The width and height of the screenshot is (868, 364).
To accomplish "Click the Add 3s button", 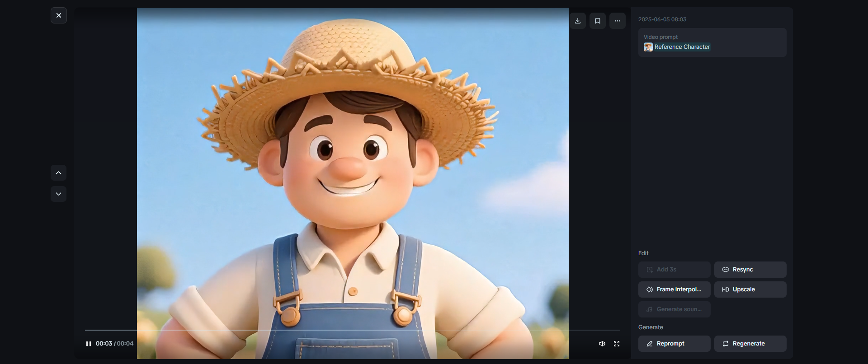I will (x=675, y=270).
